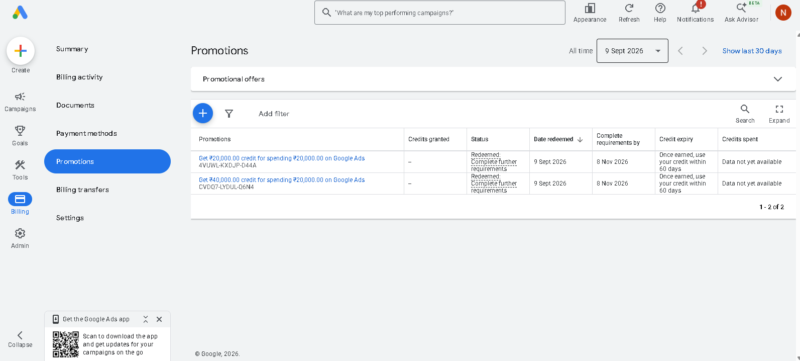Open Campaigns in the sidebar
The height and width of the screenshot is (361, 800).
click(x=20, y=102)
